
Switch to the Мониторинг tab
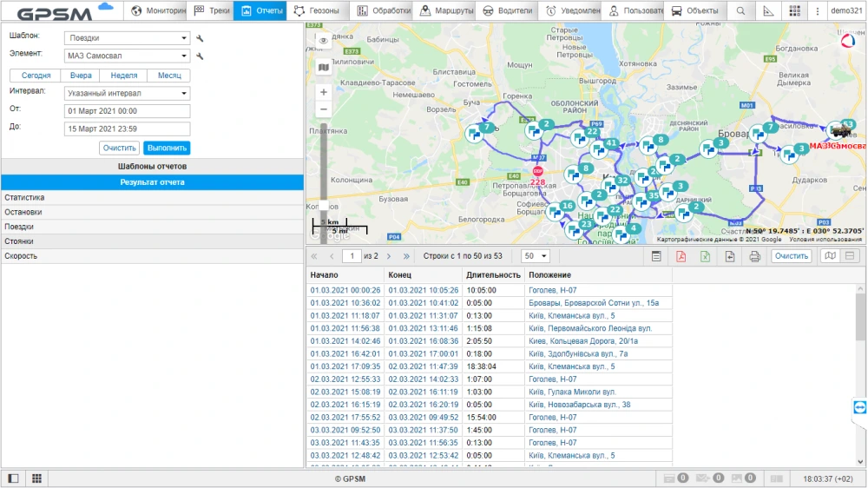(158, 11)
